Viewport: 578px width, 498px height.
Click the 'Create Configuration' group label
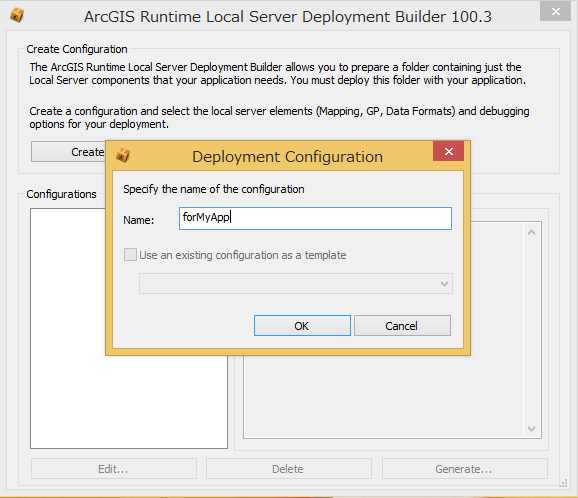77,49
